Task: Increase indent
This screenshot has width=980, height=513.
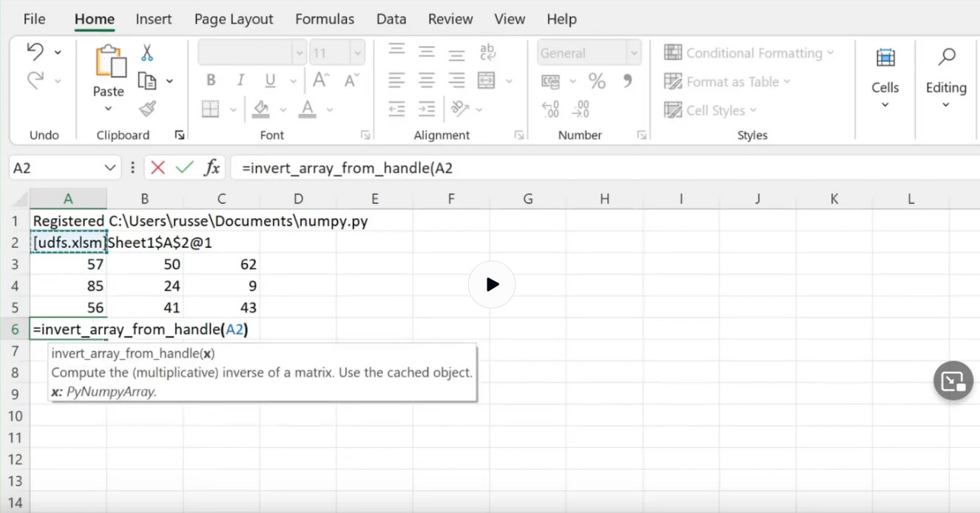Action: (427, 109)
